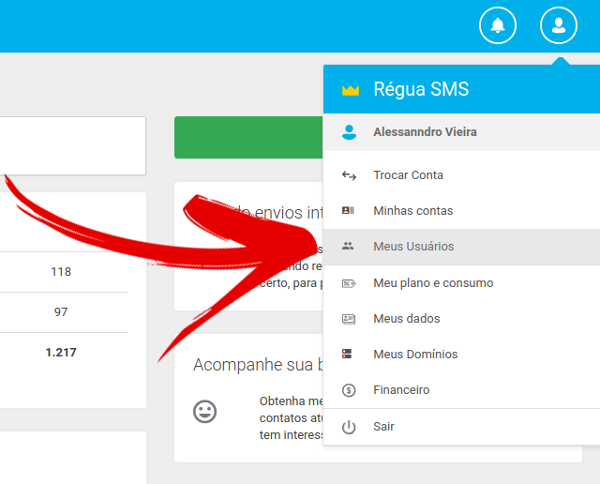Viewport: 600px width, 484px height.
Task: Click the yellow crown icon
Action: (x=349, y=90)
